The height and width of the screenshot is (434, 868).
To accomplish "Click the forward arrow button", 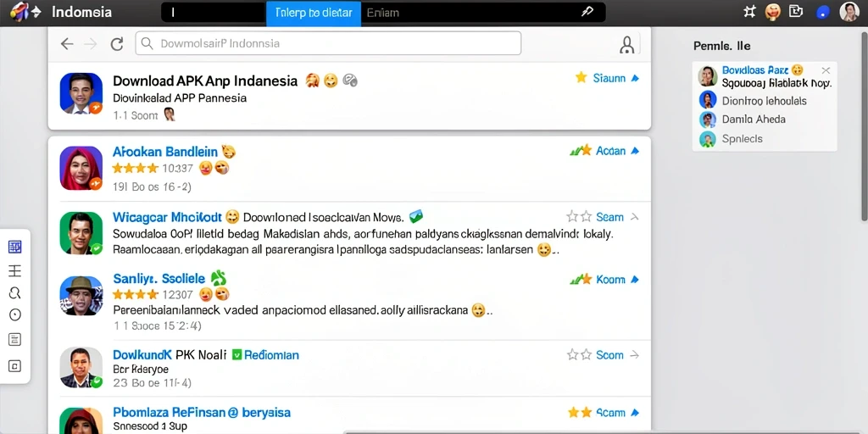I will [x=91, y=44].
